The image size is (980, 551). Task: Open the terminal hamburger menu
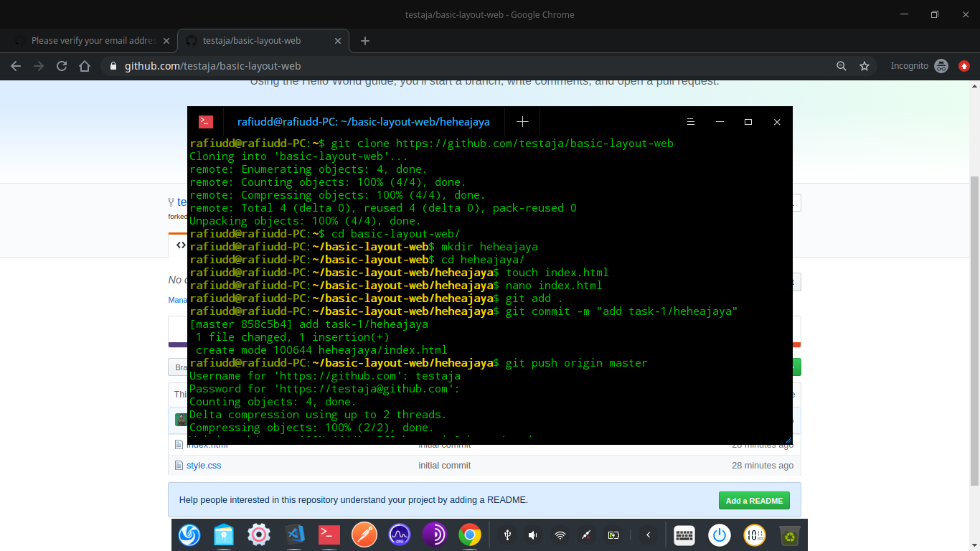[691, 122]
